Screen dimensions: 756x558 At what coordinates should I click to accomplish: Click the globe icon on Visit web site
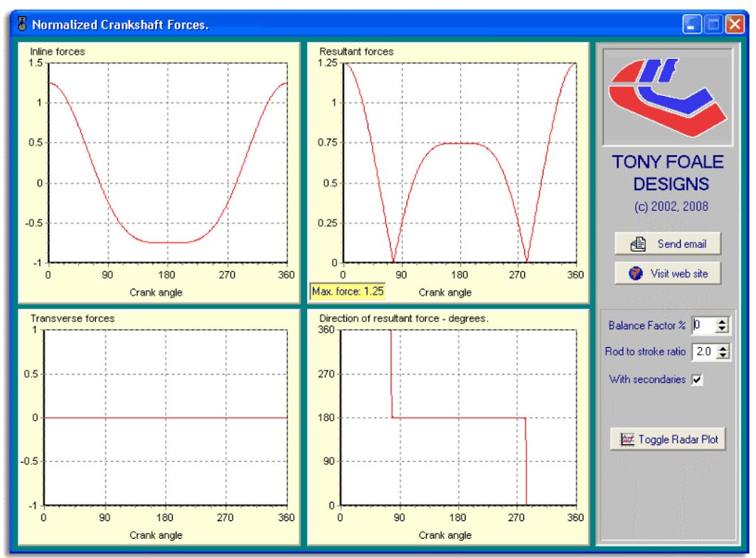[x=635, y=274]
